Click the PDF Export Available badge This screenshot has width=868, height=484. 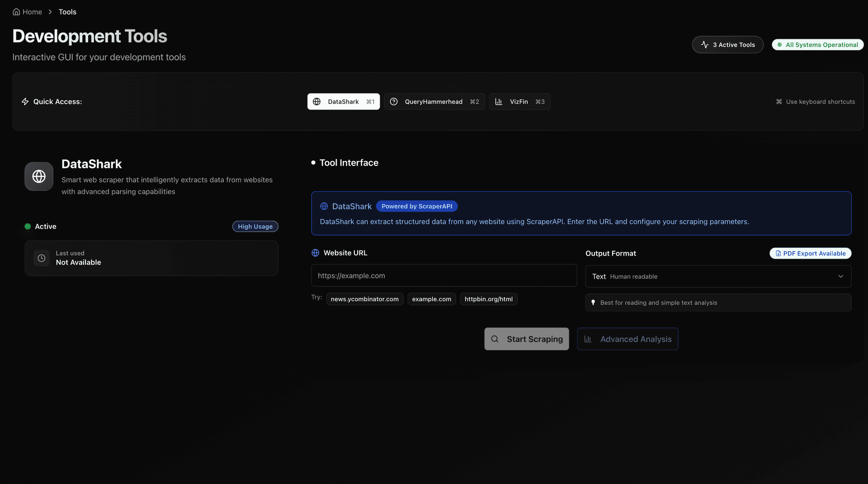[811, 253]
